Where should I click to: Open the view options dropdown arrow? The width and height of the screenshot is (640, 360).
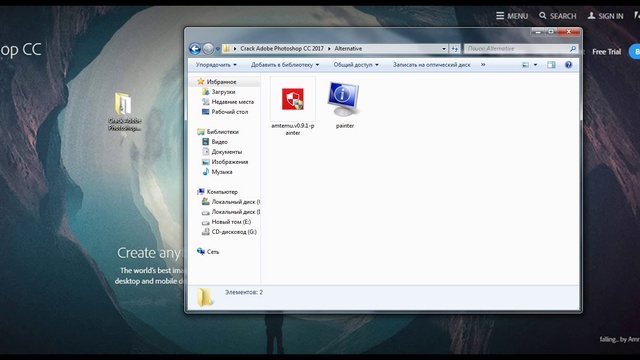pos(536,65)
